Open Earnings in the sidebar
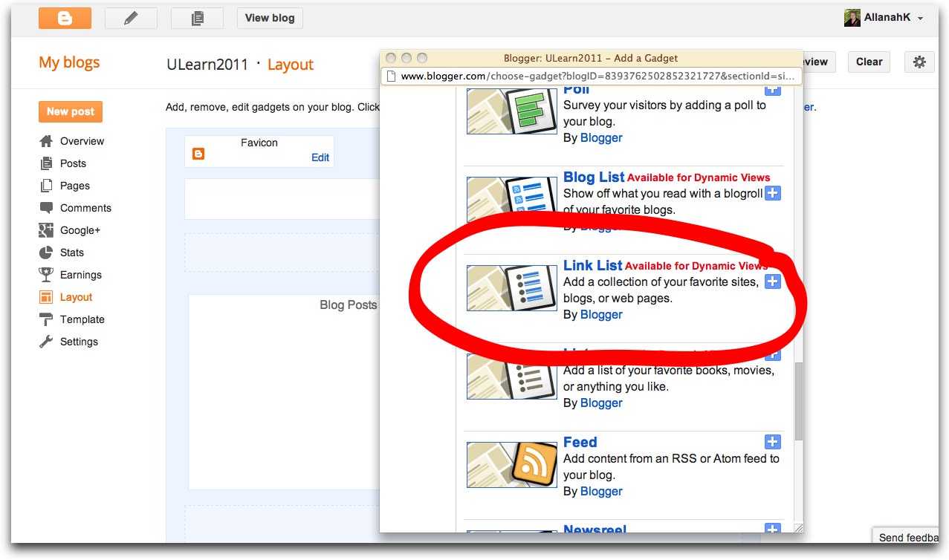The height and width of the screenshot is (560, 949). [81, 275]
